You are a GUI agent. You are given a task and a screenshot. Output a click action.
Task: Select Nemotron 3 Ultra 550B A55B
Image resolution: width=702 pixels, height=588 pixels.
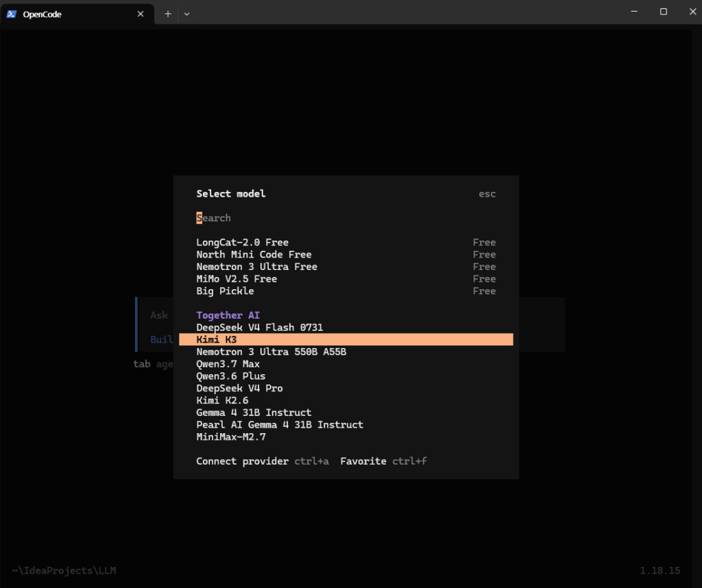pyautogui.click(x=346, y=352)
